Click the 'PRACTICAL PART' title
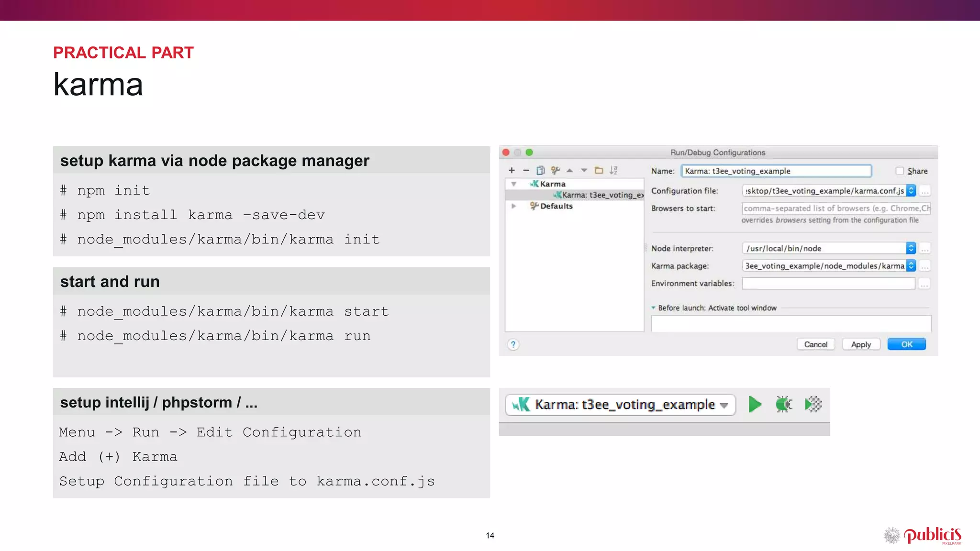The width and height of the screenshot is (980, 551). tap(123, 53)
